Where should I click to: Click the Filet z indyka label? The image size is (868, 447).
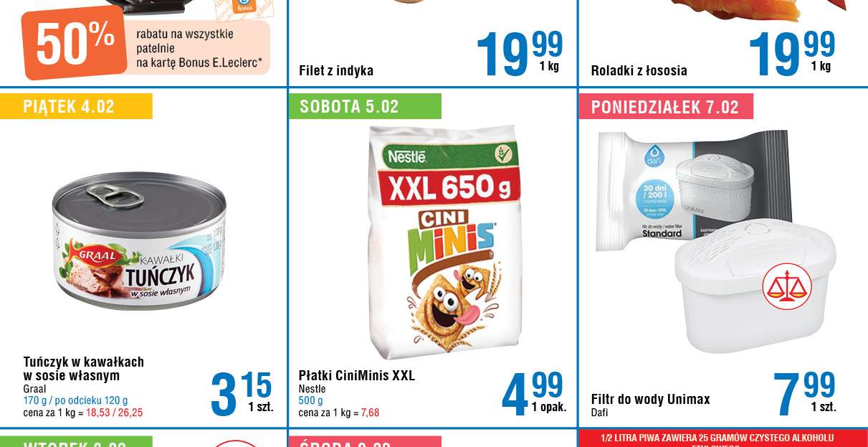[x=336, y=70]
